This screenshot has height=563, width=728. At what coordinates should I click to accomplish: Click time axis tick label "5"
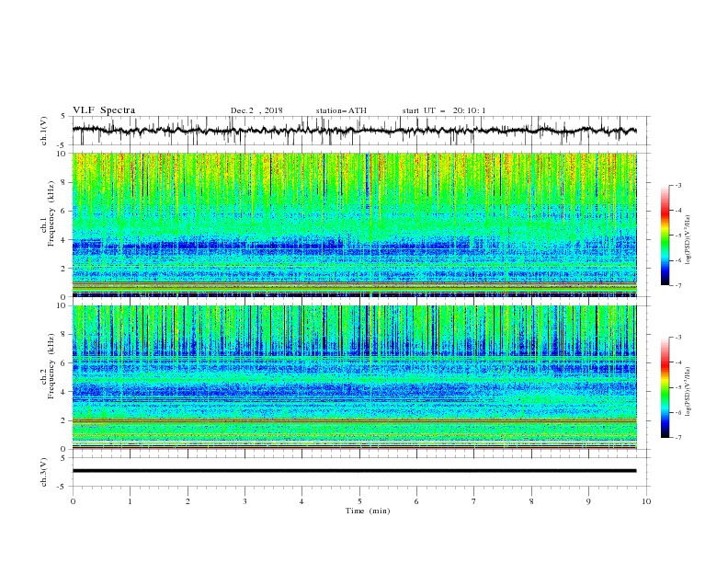click(359, 501)
